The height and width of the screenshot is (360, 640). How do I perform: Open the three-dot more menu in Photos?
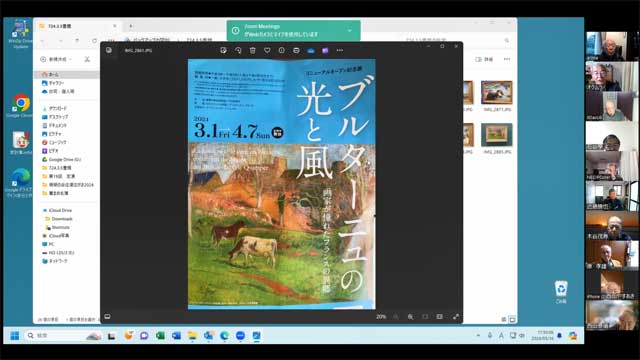[x=340, y=50]
